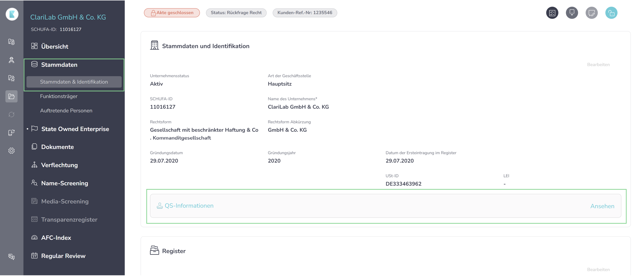Open AFC-Index section
Image resolution: width=644 pixels, height=276 pixels.
pos(56,238)
